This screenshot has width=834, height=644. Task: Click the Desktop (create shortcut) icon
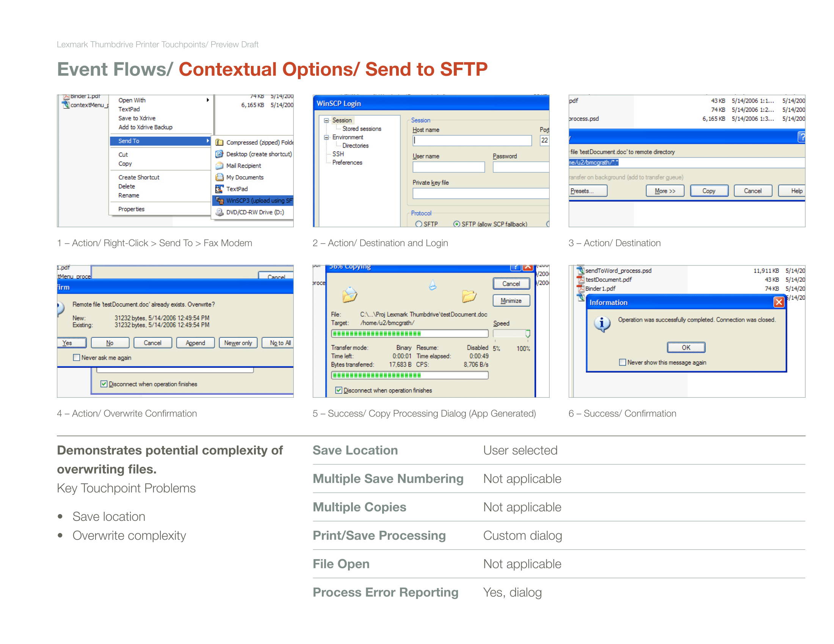219,154
